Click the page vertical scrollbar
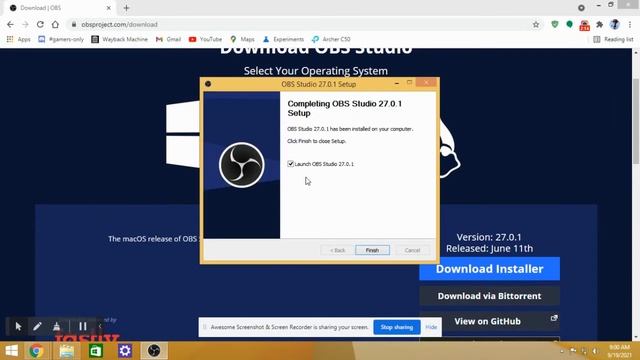 coord(636,121)
